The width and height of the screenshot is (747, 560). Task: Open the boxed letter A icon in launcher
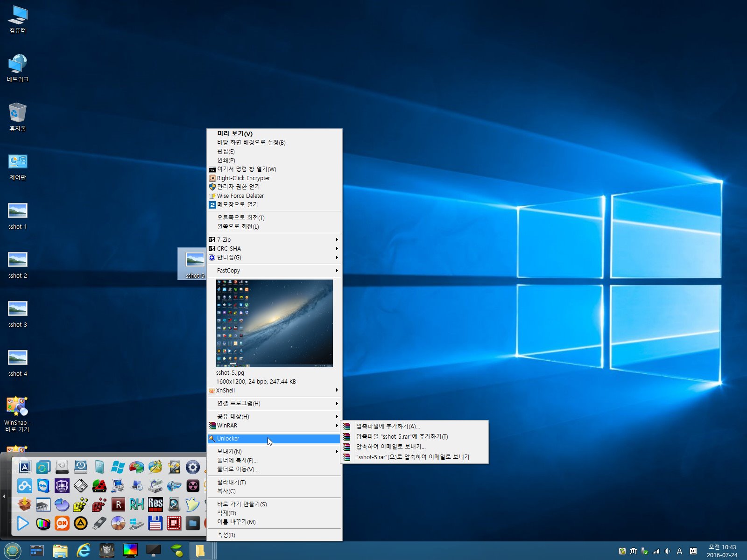(24, 467)
